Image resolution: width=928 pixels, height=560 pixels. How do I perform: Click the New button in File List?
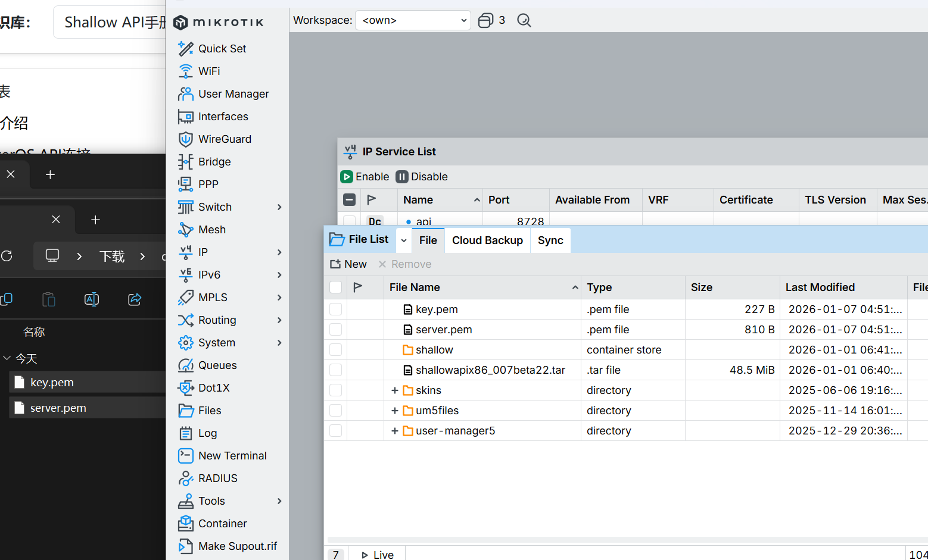pyautogui.click(x=349, y=264)
